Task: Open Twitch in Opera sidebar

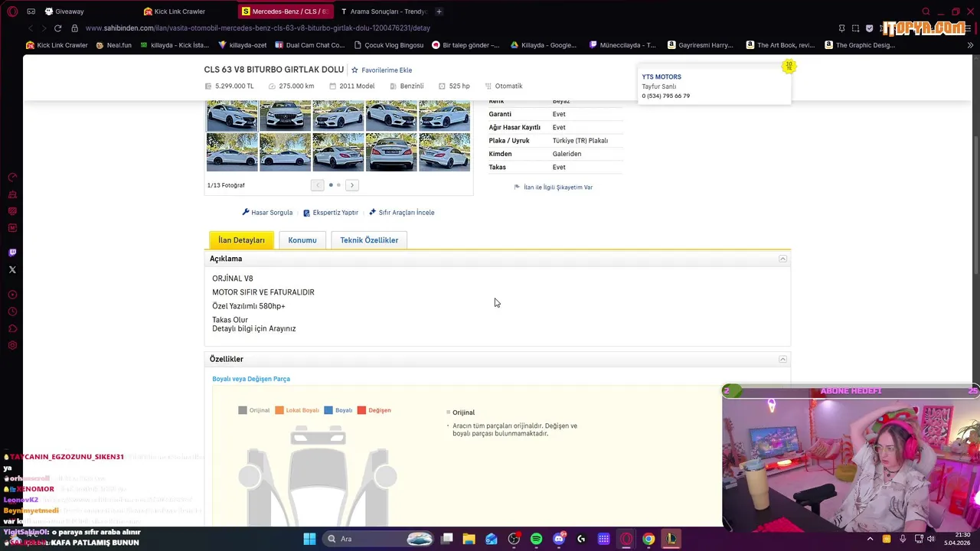Action: point(12,253)
